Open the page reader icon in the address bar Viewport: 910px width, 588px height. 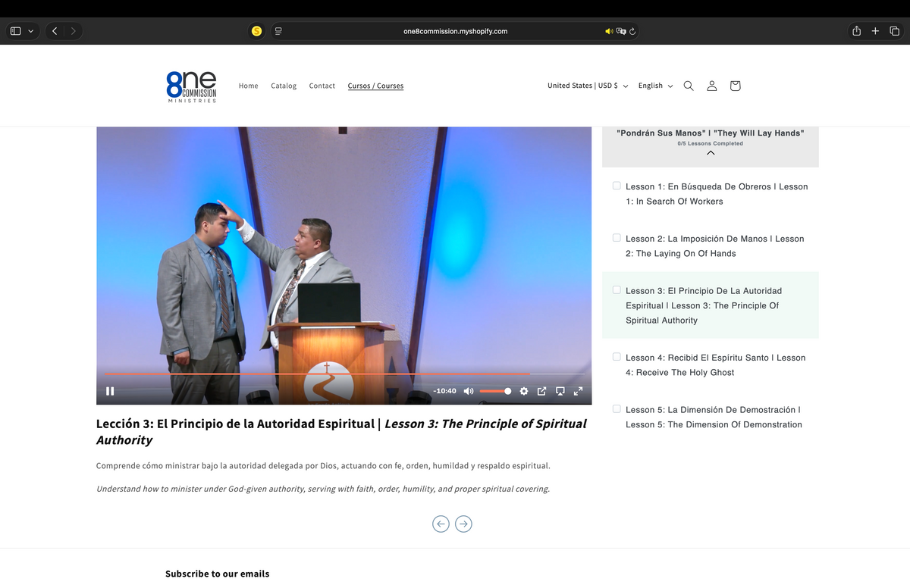coord(278,31)
